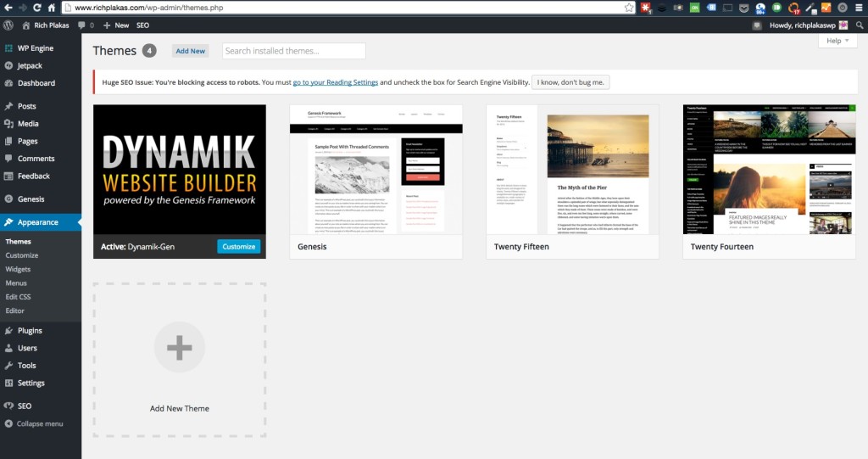Click the browser home icon

tap(52, 7)
